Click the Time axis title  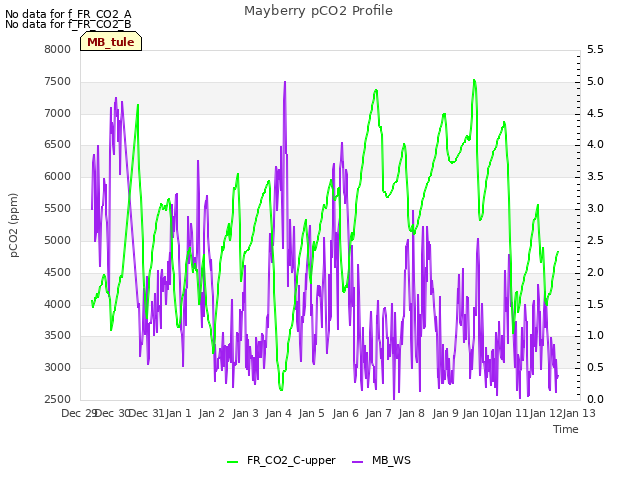(566, 429)
